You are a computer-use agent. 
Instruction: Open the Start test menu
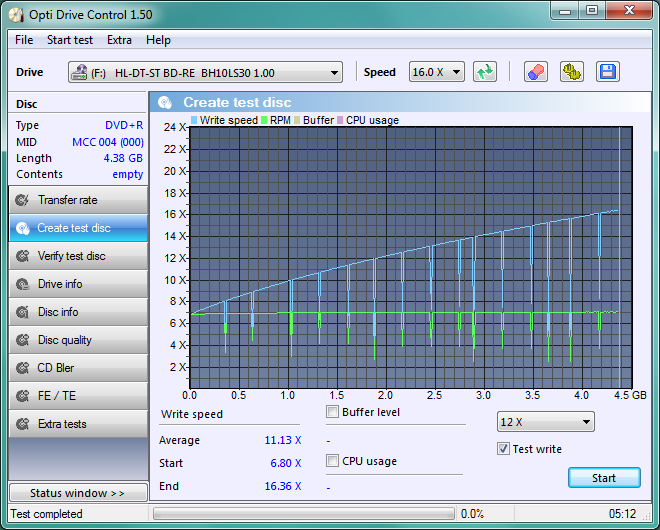(70, 40)
